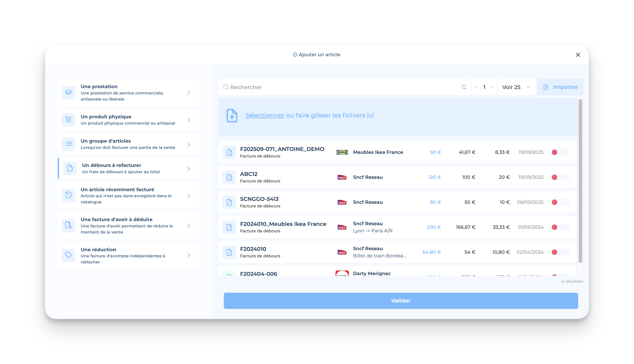The width and height of the screenshot is (634, 364).
Task: Expand Une facture d'avoir à déduire chevron
Action: [x=189, y=225]
